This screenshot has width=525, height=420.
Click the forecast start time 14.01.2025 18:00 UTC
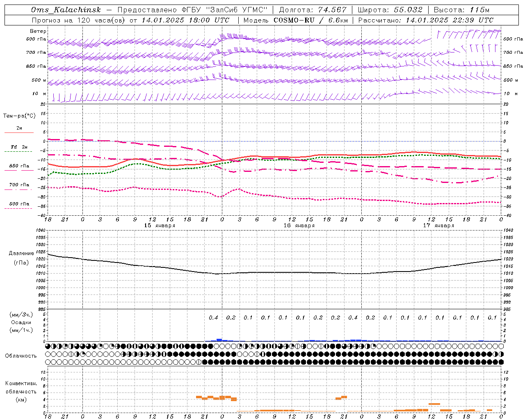point(185,20)
